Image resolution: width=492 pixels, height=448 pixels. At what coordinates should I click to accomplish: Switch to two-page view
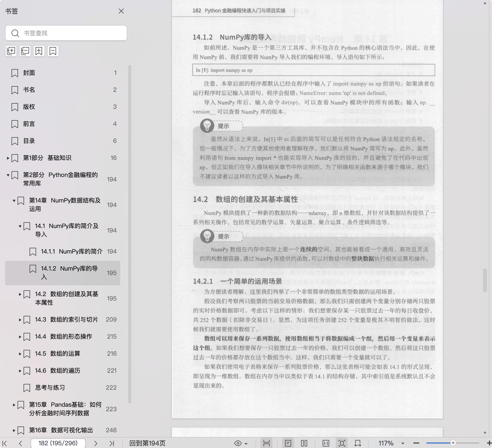pos(304,443)
